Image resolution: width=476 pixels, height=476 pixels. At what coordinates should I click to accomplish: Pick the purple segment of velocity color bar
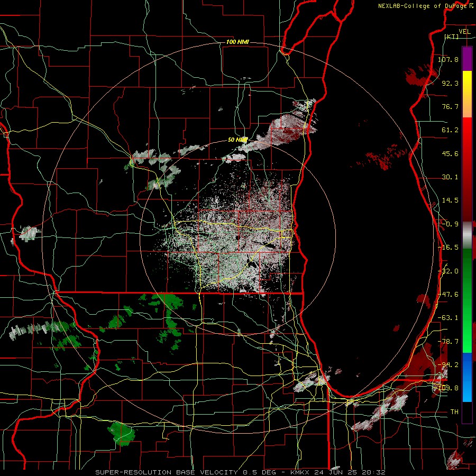tap(467, 59)
